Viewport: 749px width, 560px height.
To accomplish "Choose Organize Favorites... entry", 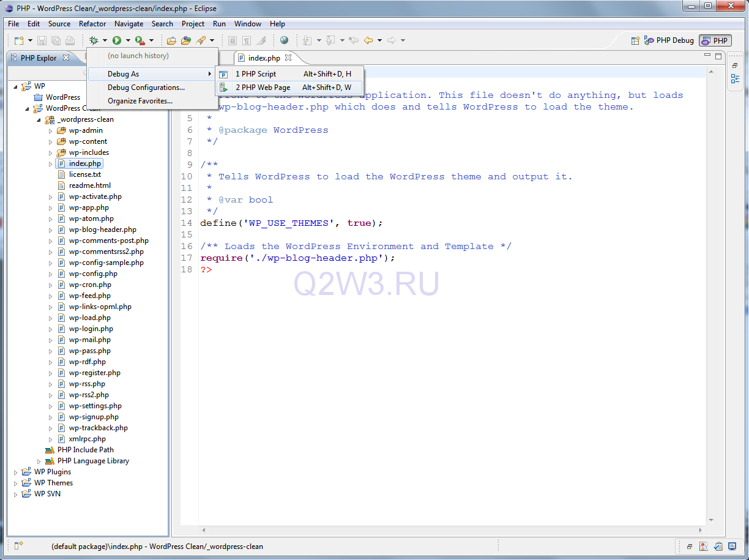I will tap(152, 101).
